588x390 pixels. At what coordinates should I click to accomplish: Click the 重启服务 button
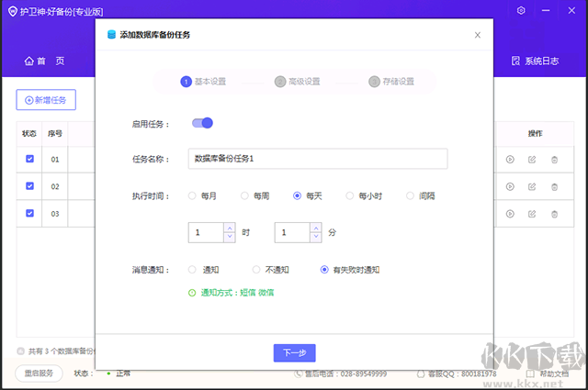point(39,373)
